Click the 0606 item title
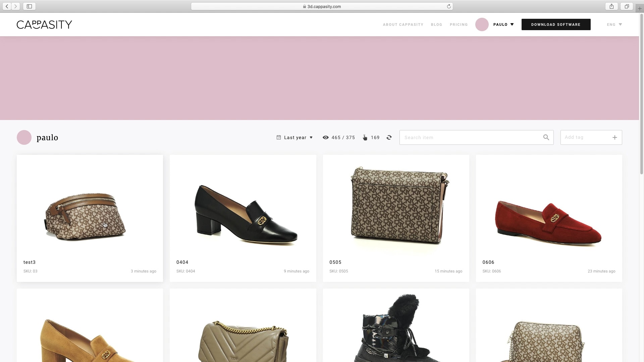The height and width of the screenshot is (362, 644). (488, 262)
